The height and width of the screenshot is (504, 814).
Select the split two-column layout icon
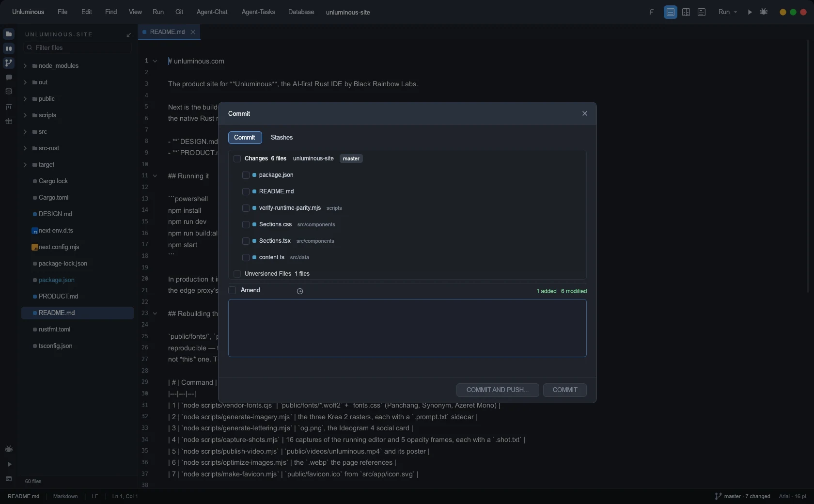pyautogui.click(x=686, y=12)
